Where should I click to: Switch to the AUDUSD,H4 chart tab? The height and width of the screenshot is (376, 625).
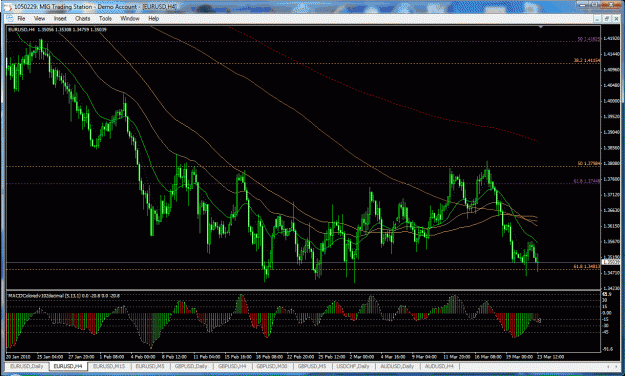(x=439, y=366)
